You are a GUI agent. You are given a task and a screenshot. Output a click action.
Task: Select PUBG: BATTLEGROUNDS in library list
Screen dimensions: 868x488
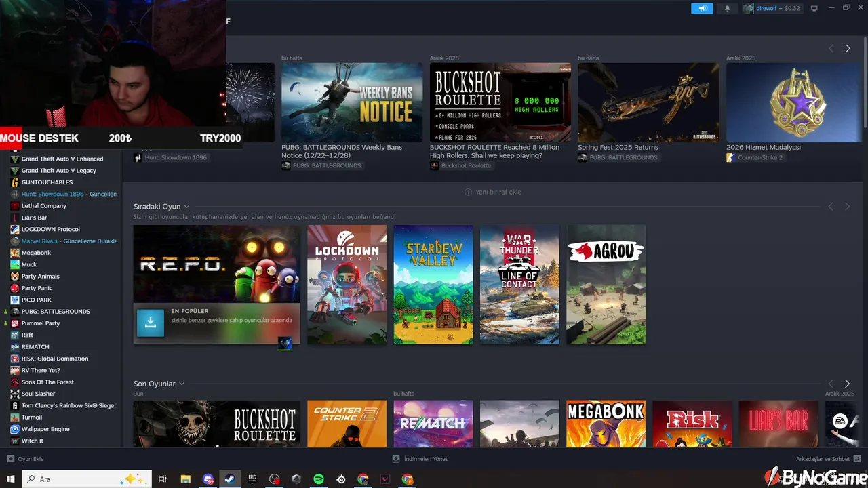(x=56, y=312)
